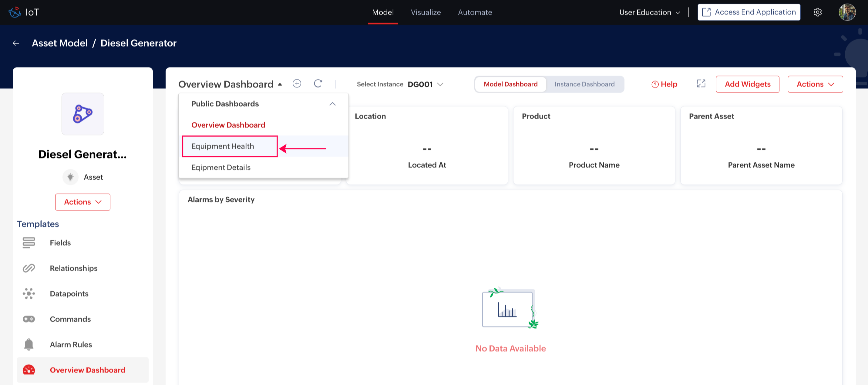Open the settings gear icon
This screenshot has height=385, width=868.
click(x=817, y=12)
